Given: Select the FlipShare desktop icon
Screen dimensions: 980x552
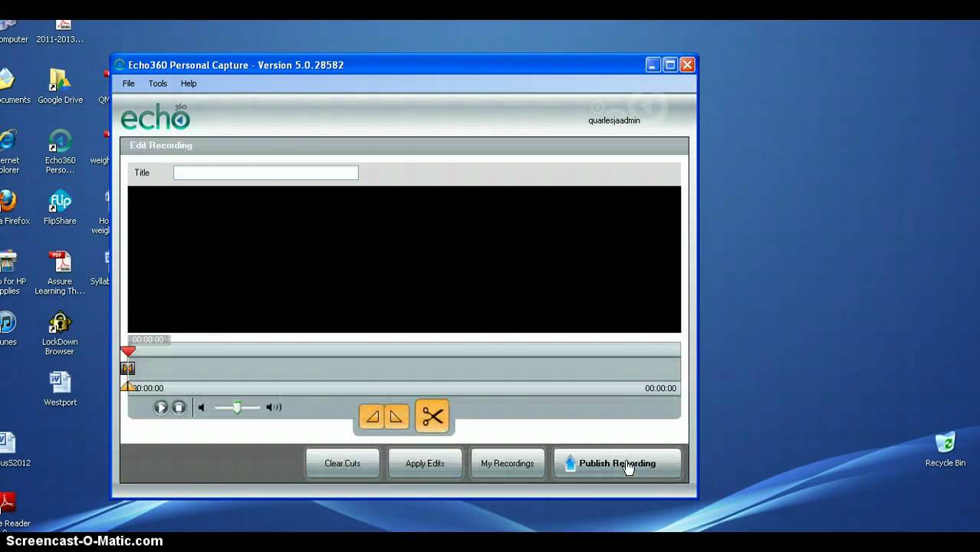Looking at the screenshot, I should pos(60,208).
